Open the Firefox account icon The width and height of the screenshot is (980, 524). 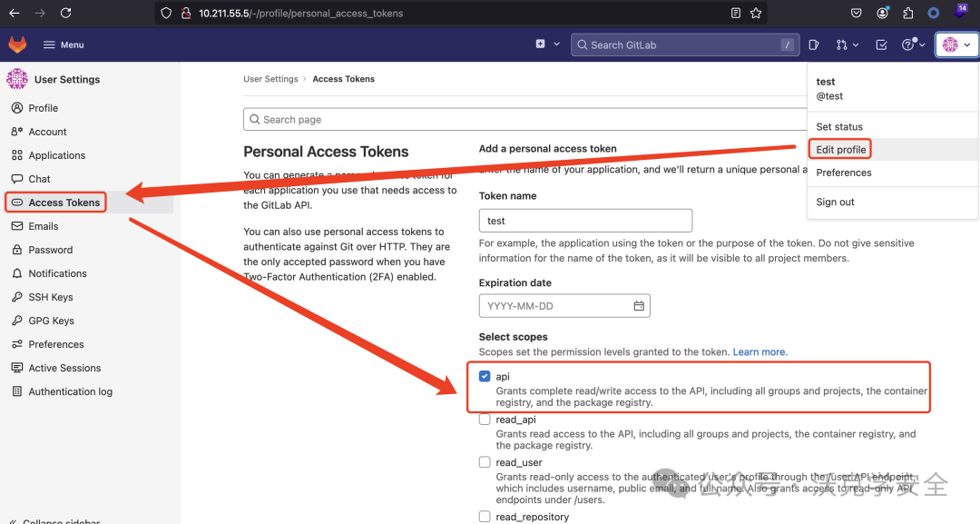point(883,13)
